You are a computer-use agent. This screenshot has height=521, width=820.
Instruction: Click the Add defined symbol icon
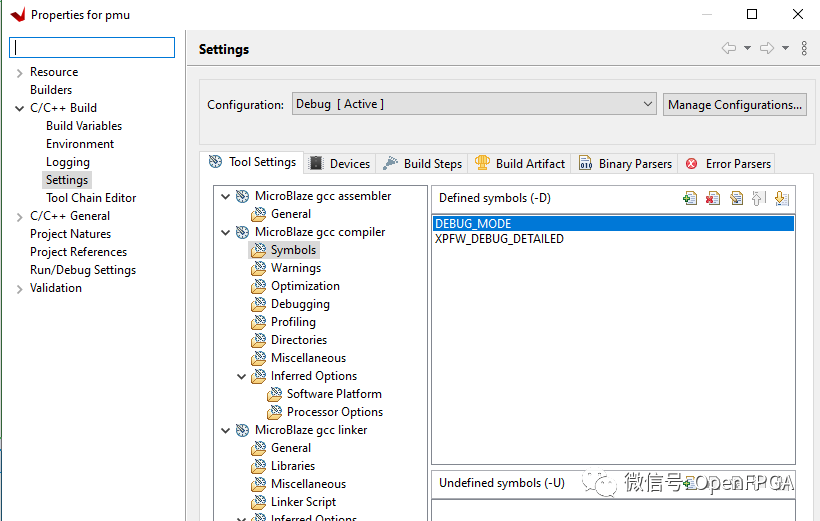[x=690, y=198]
